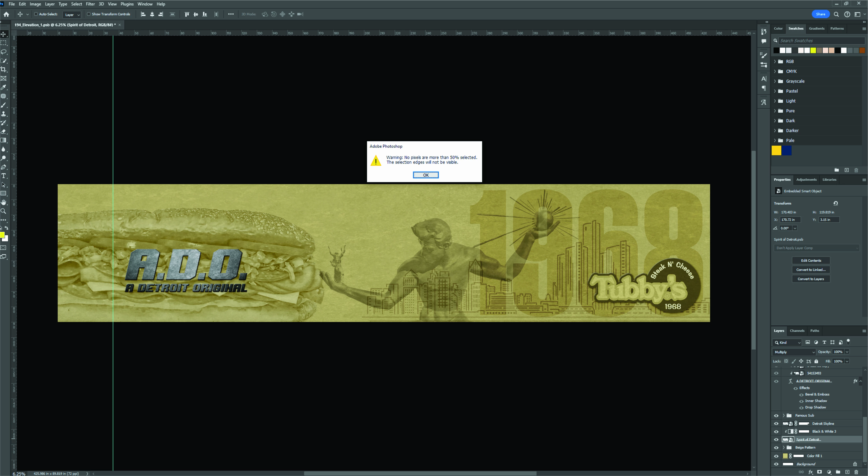Image resolution: width=868 pixels, height=476 pixels.
Task: Click the Home icon in options bar
Action: (x=6, y=14)
